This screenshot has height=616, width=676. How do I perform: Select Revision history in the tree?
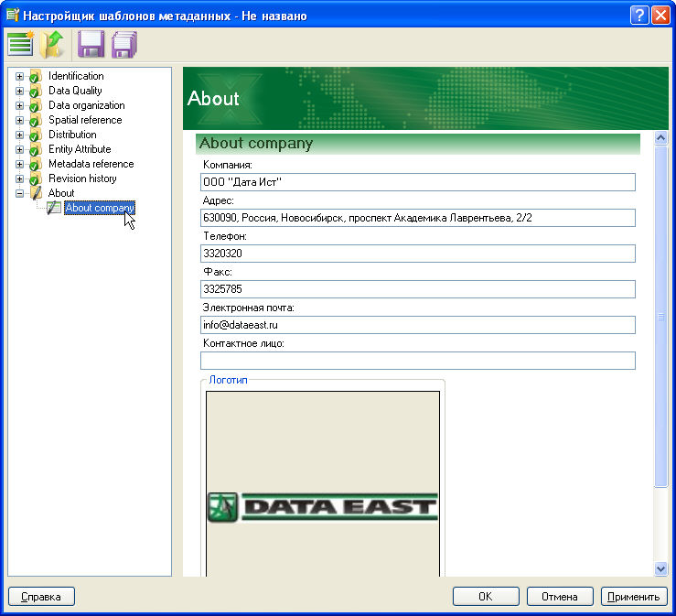point(82,179)
